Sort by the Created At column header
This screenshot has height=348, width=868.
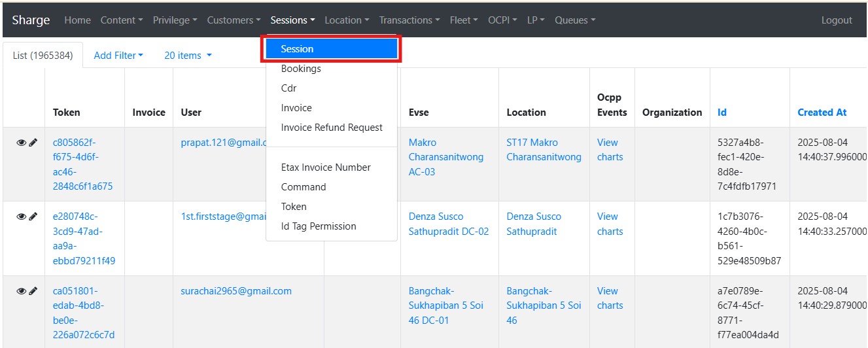[x=822, y=113]
